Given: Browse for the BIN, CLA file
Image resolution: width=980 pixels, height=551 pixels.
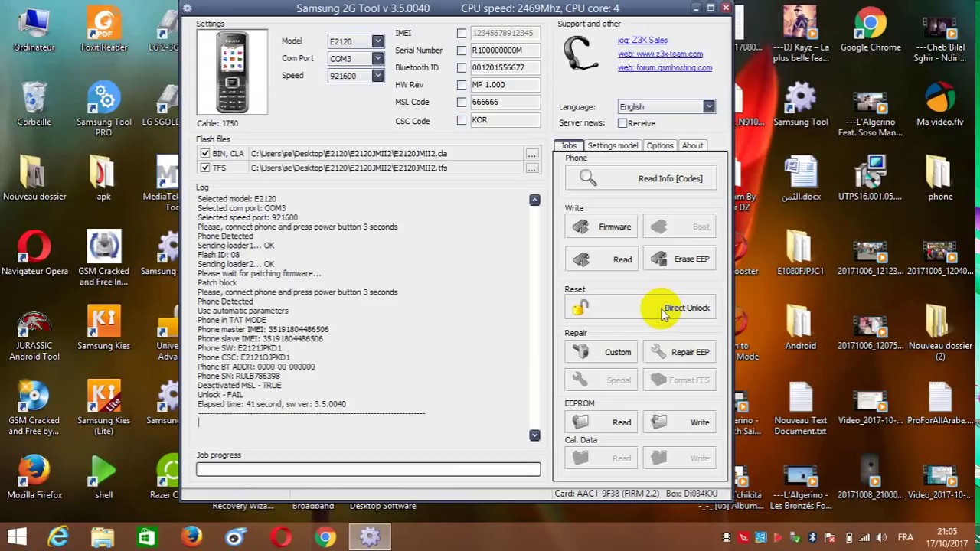Looking at the screenshot, I should tap(531, 154).
